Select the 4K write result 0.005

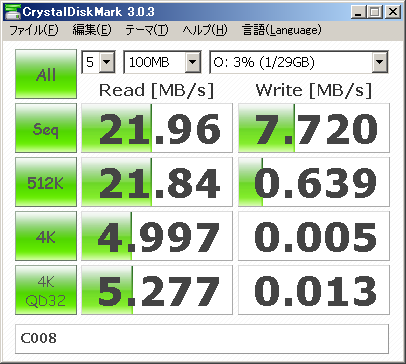click(314, 236)
